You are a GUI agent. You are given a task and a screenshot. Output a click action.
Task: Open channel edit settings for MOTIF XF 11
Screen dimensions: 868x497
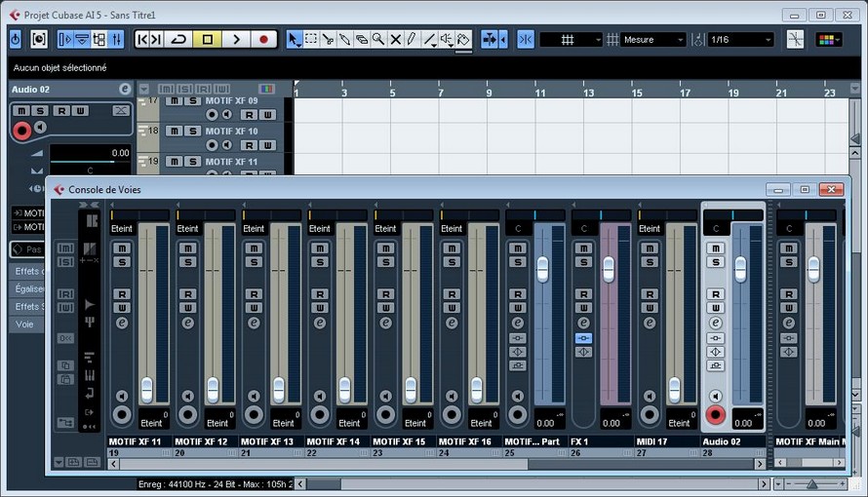122,323
